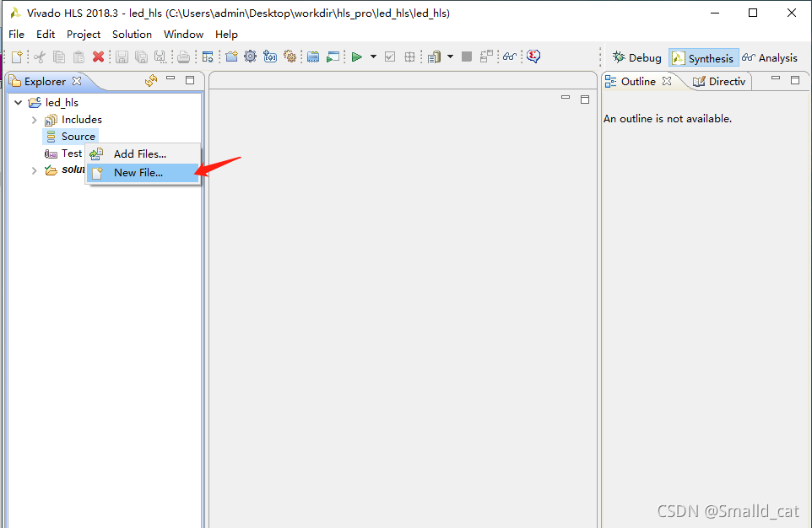Maximize the center editor area
The width and height of the screenshot is (812, 528).
pyautogui.click(x=585, y=100)
